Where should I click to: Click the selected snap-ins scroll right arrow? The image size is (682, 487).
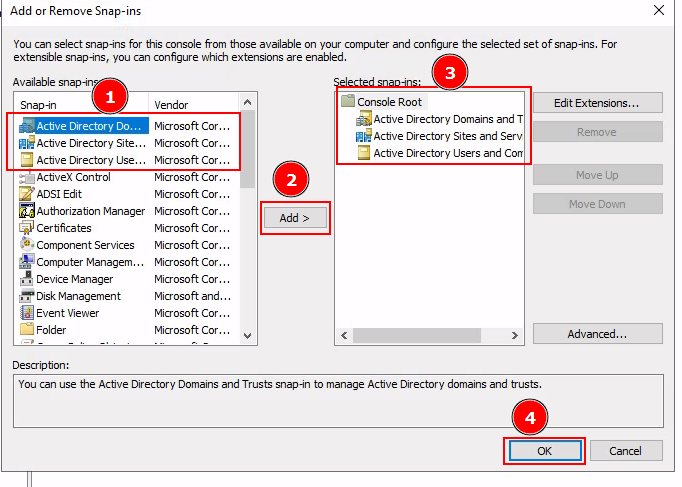515,335
